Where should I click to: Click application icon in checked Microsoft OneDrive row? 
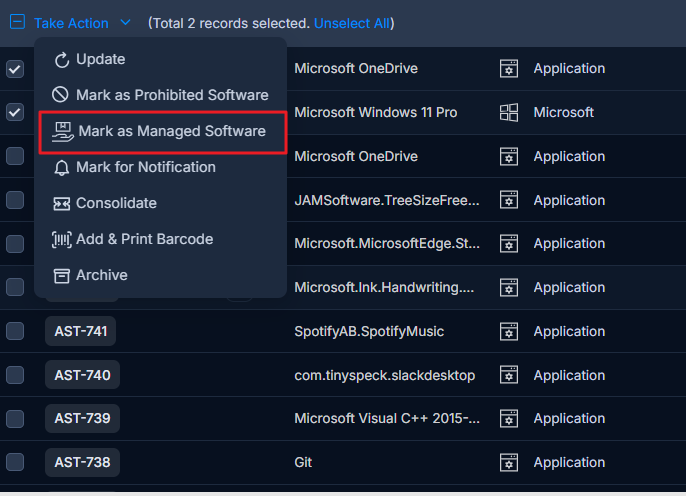point(509,69)
